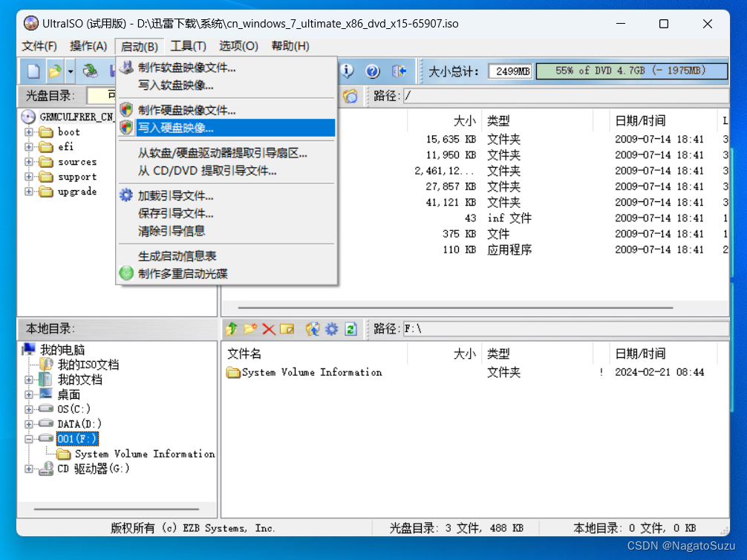Select the 桌面 tree item
The image size is (747, 560).
tap(68, 394)
